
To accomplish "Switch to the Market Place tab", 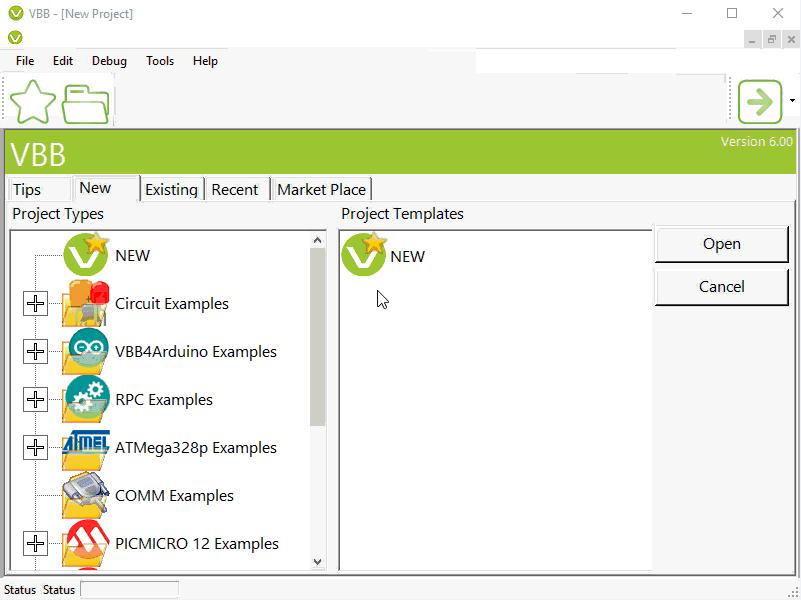I will point(322,189).
